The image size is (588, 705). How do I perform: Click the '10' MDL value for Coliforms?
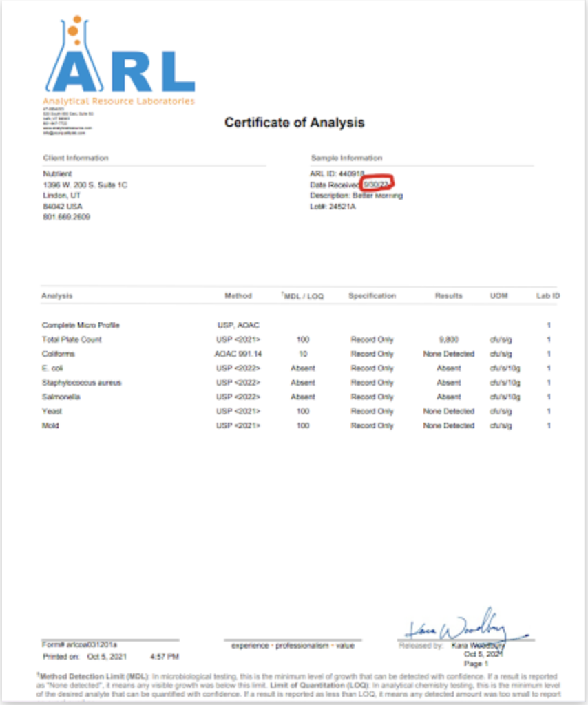tap(303, 354)
